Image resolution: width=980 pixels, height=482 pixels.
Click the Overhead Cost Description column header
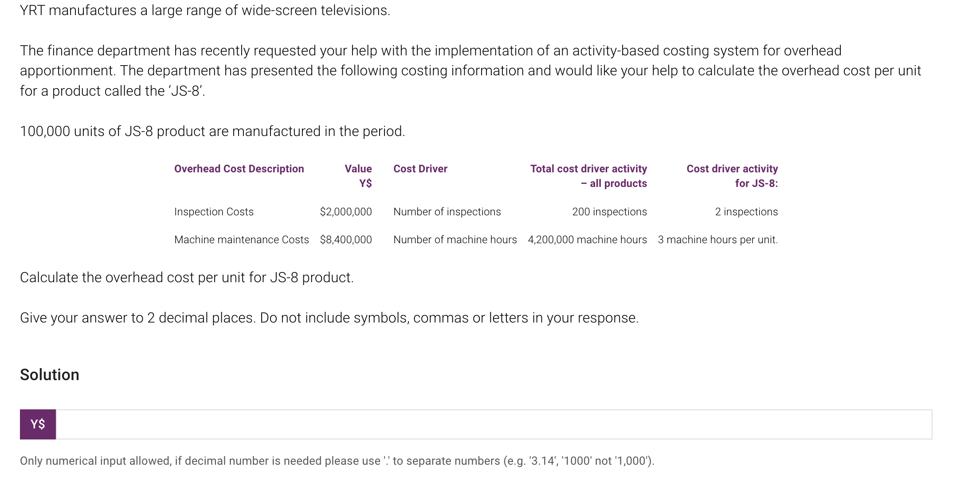coord(239,169)
